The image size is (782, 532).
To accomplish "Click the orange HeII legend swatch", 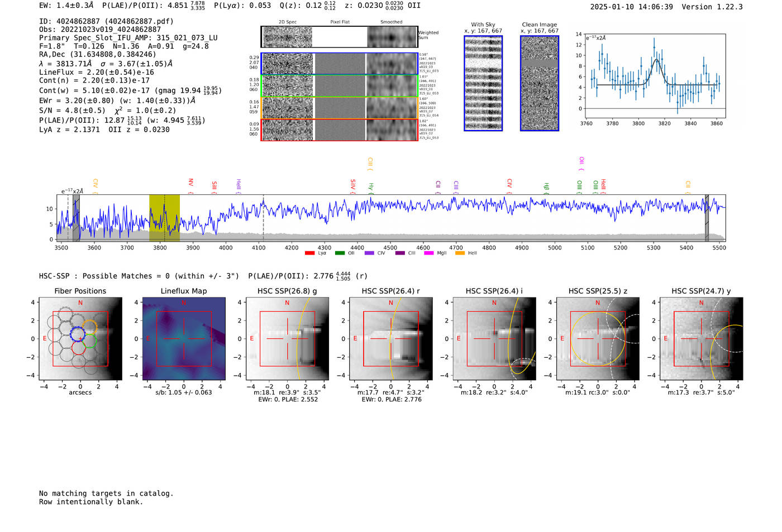I will (x=460, y=253).
